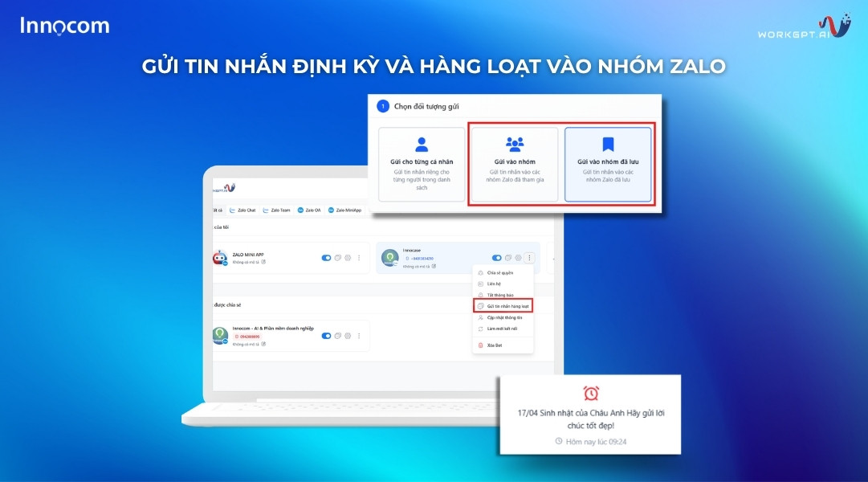Open the '17/04 Sinh nhật của Châu Anh' reminder text
Screen dimensions: 868x482
591,419
